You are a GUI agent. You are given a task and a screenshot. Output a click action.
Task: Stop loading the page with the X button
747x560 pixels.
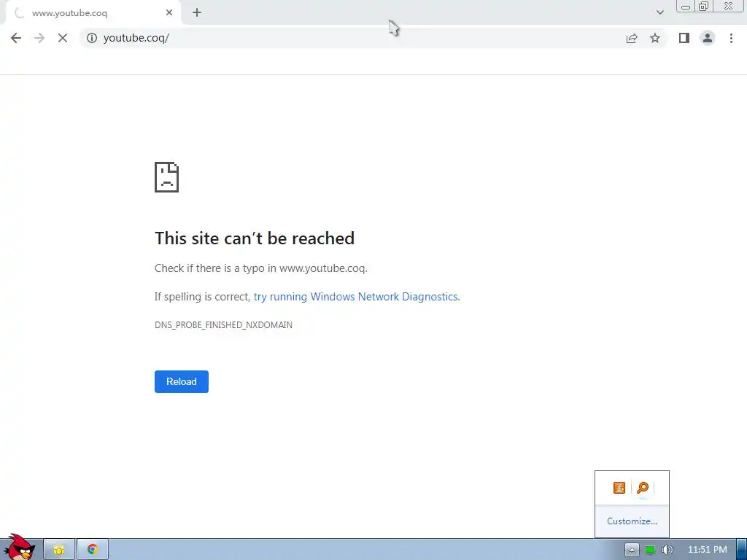tap(63, 38)
